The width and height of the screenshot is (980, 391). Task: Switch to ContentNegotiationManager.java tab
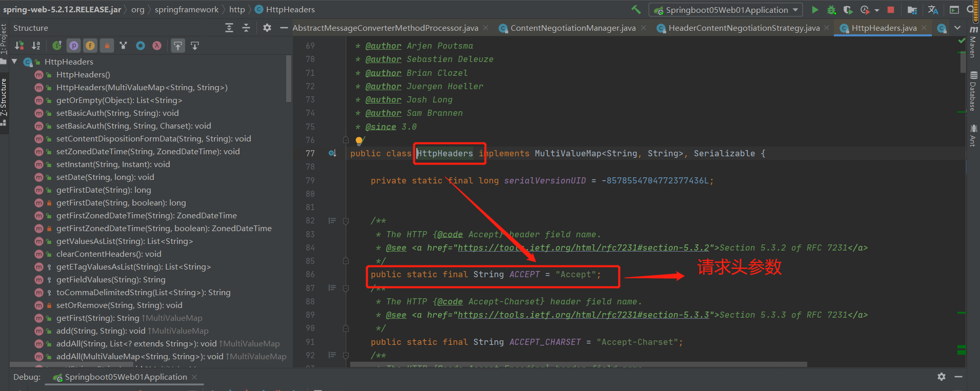tap(573, 28)
